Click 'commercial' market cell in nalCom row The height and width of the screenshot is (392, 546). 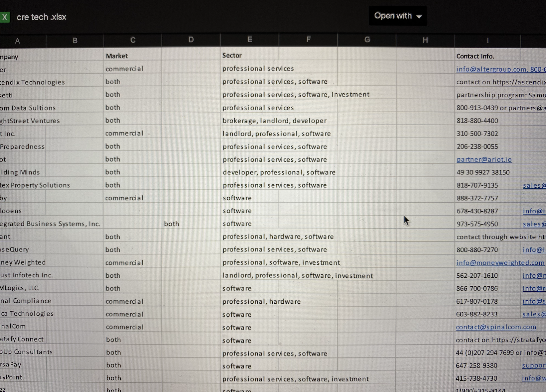[x=125, y=327]
